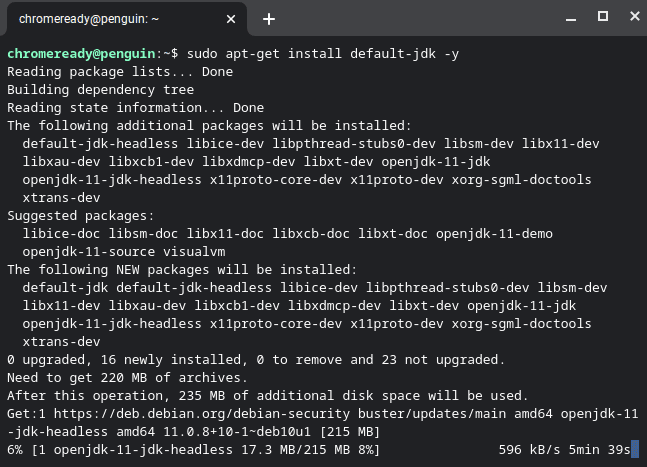Maximize the terminal window
Image resolution: width=647 pixels, height=467 pixels.
pyautogui.click(x=603, y=16)
